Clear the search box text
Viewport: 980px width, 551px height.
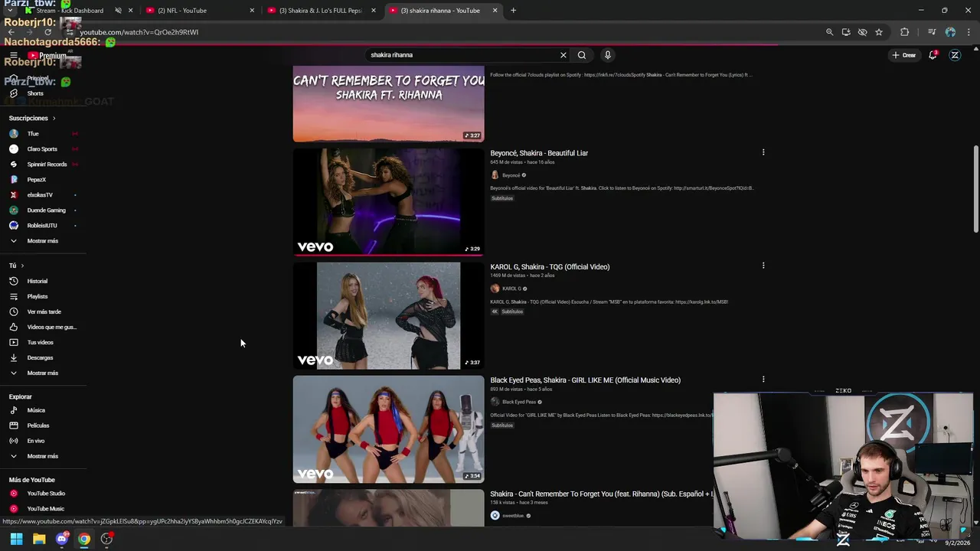(563, 55)
